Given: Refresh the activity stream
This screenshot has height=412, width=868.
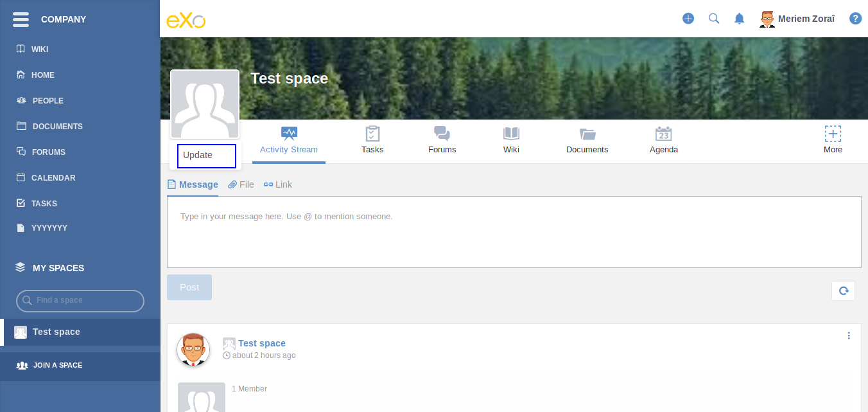Looking at the screenshot, I should click(843, 291).
